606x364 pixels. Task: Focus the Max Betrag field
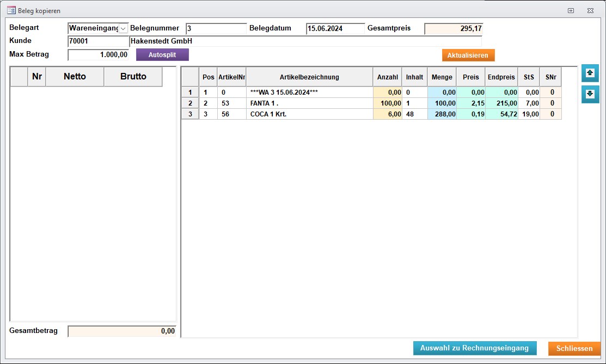coord(98,54)
